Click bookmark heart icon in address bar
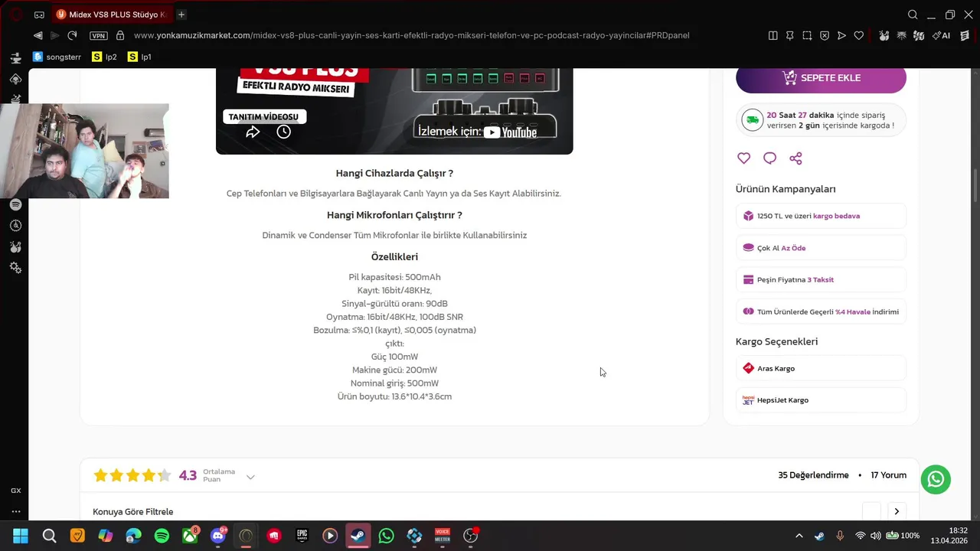 point(859,35)
